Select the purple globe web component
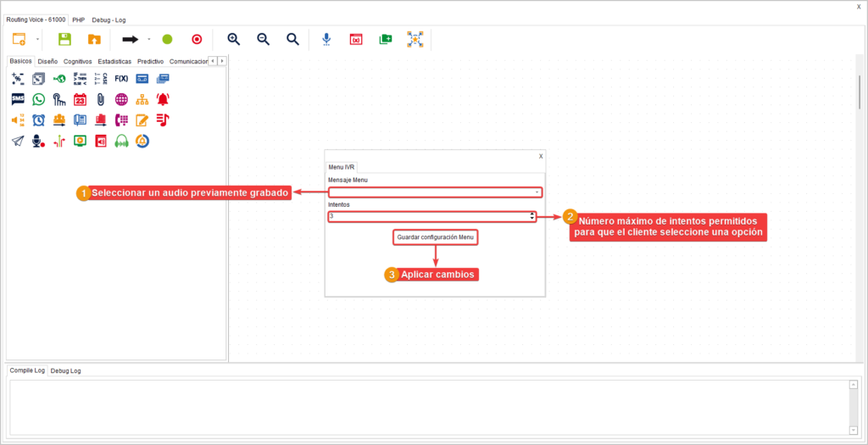 (x=121, y=100)
